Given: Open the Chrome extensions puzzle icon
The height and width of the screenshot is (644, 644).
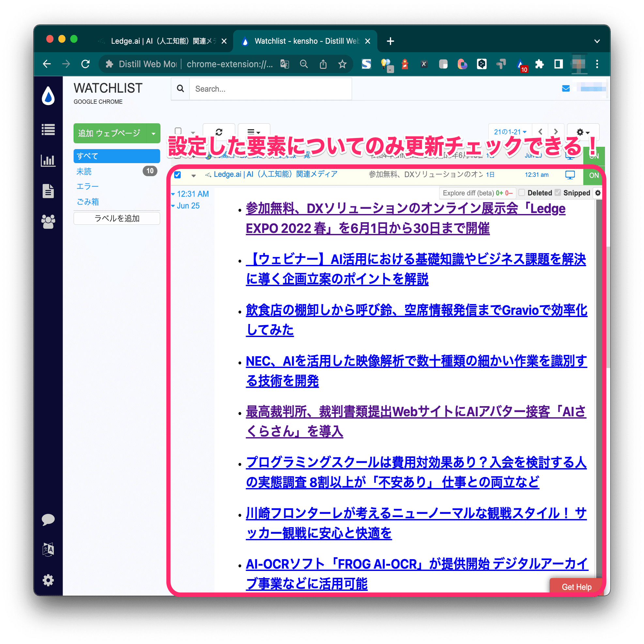Looking at the screenshot, I should [539, 64].
